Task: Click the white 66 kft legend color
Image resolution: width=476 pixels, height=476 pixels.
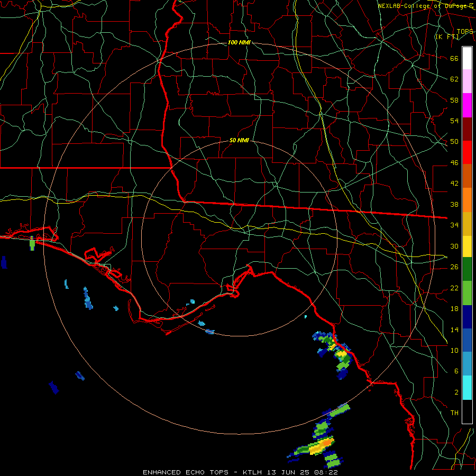Action: pyautogui.click(x=467, y=58)
